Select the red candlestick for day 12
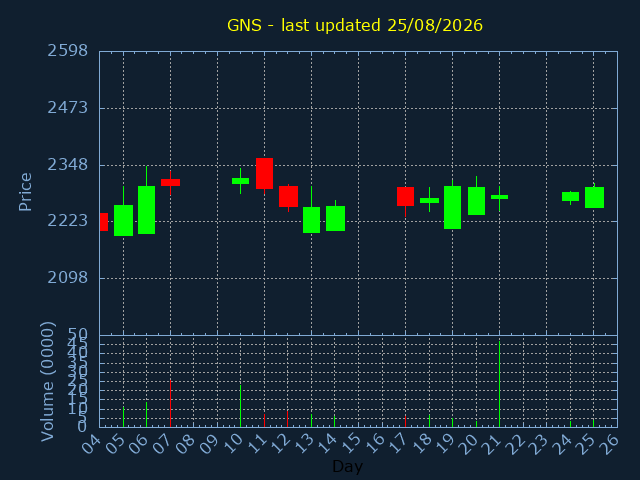This screenshot has width=640, height=480. 288,196
